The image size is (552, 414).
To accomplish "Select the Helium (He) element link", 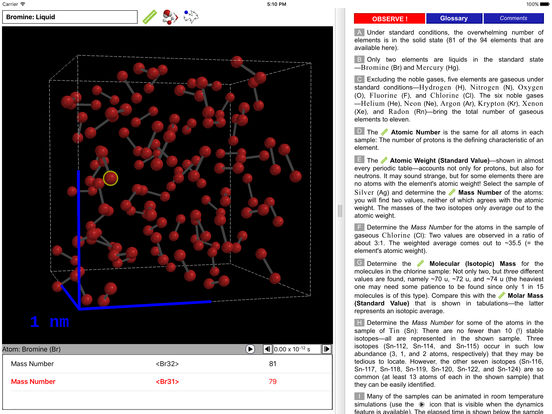I will point(380,104).
